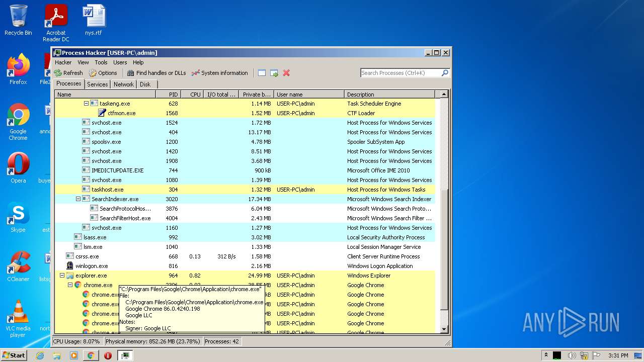Open the Hacker menu
This screenshot has height=362, width=644.
click(x=63, y=62)
